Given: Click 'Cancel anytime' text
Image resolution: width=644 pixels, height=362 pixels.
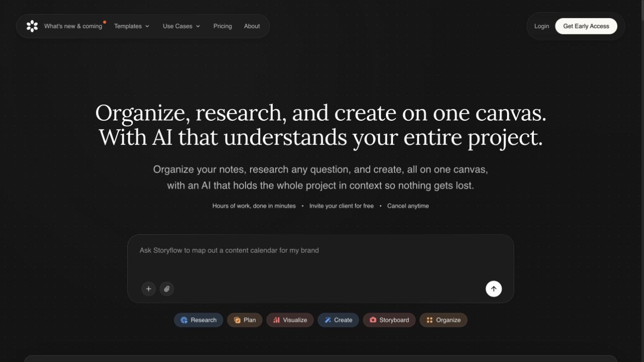Looking at the screenshot, I should coord(408,206).
